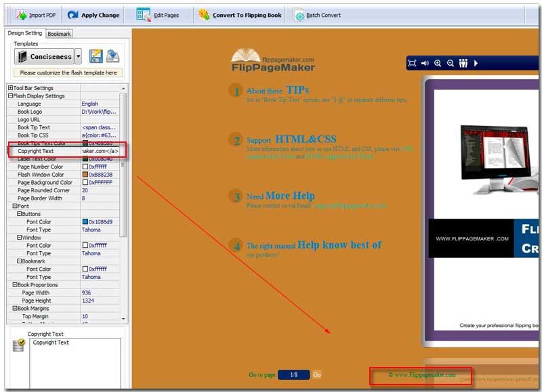Click the Batch Convert icon
Image resolution: width=542 pixels, height=392 pixels.
click(x=298, y=15)
